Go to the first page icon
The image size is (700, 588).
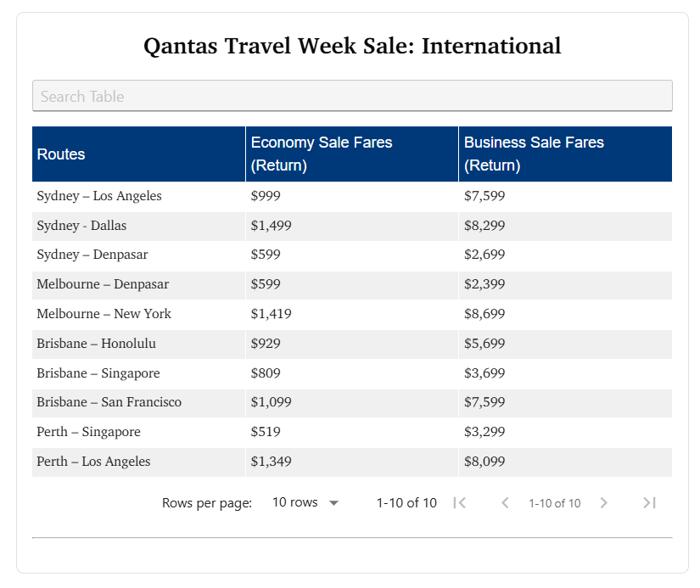click(x=460, y=503)
